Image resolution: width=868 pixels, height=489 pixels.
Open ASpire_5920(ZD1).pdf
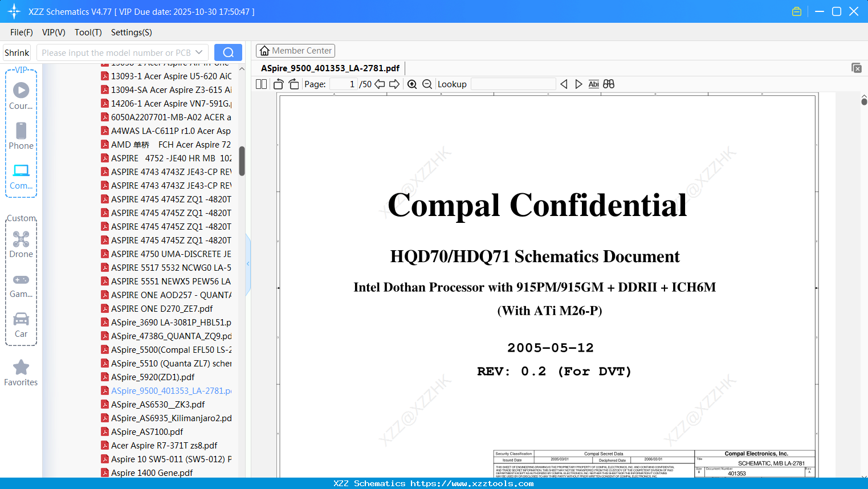click(148, 377)
